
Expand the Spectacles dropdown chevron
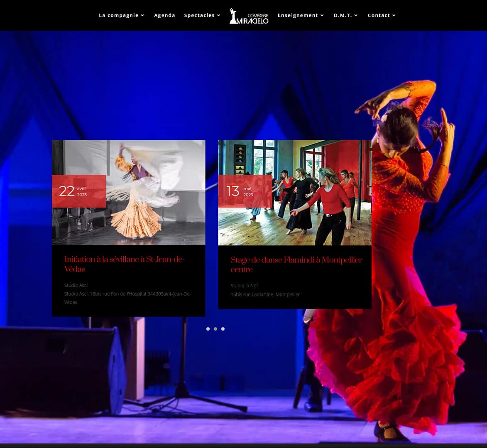point(218,15)
